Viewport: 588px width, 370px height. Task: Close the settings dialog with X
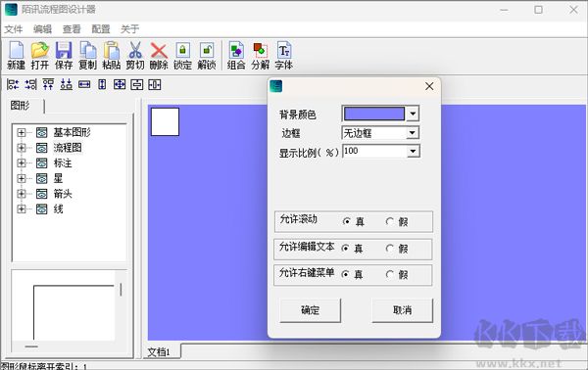click(429, 86)
